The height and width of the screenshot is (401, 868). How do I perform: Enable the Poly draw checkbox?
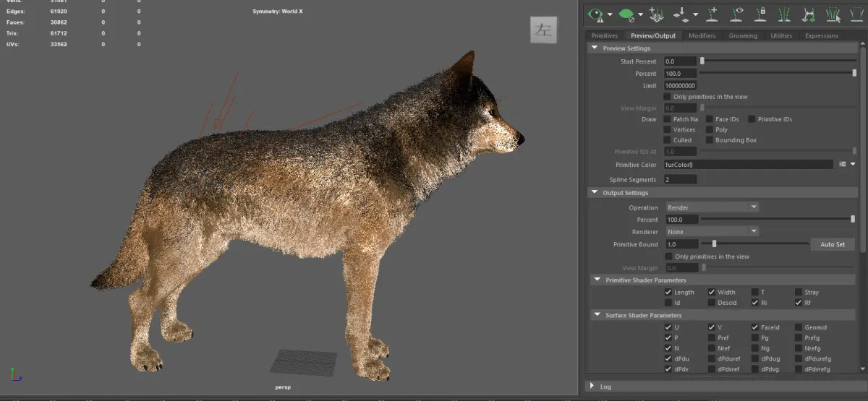tap(710, 130)
